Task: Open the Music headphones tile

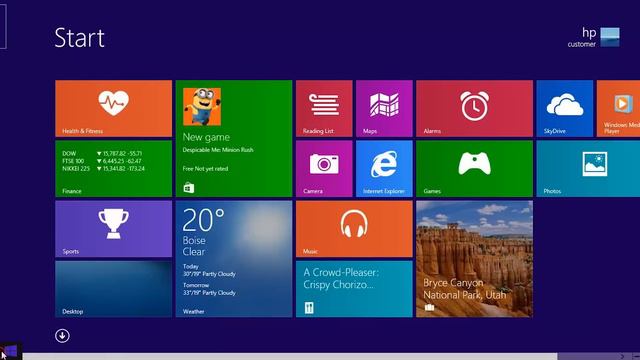Action: (x=354, y=229)
